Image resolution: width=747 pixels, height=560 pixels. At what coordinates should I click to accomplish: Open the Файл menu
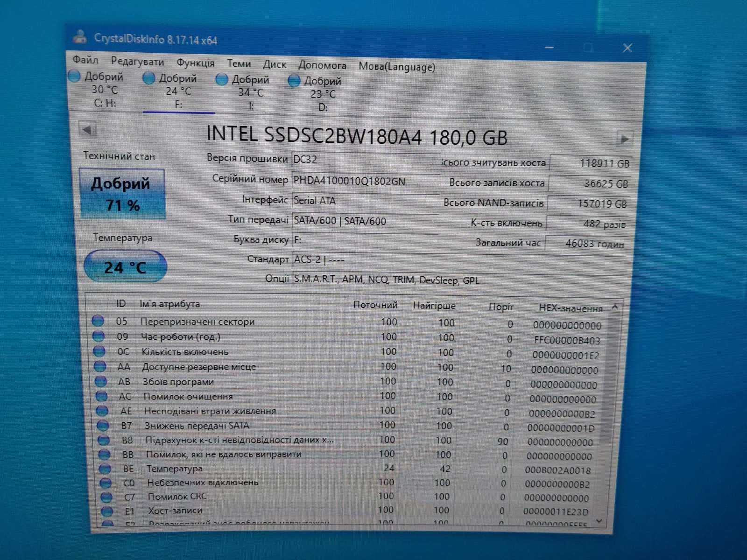point(85,60)
